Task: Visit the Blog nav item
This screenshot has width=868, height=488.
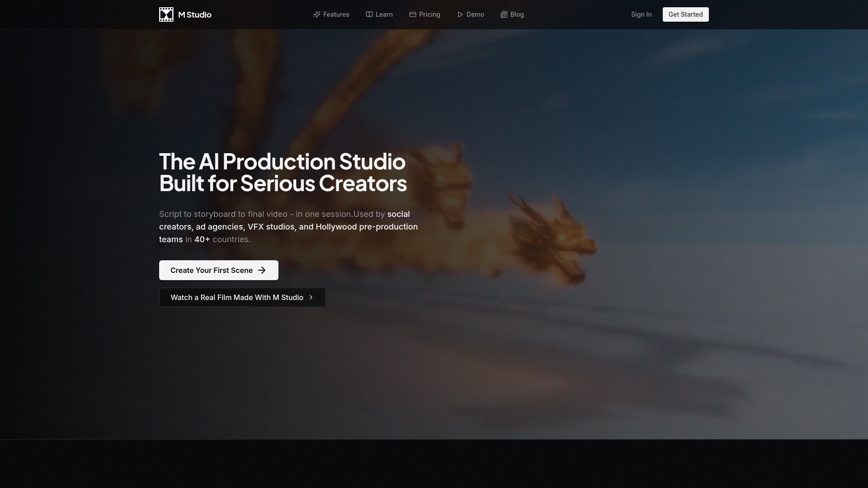Action: (512, 14)
